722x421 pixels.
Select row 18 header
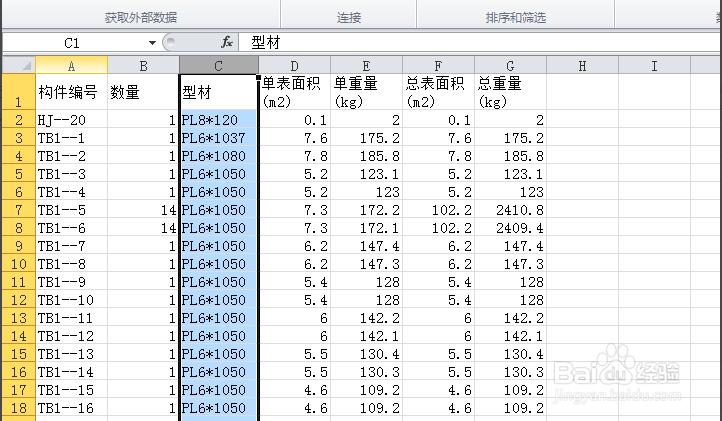(19, 408)
